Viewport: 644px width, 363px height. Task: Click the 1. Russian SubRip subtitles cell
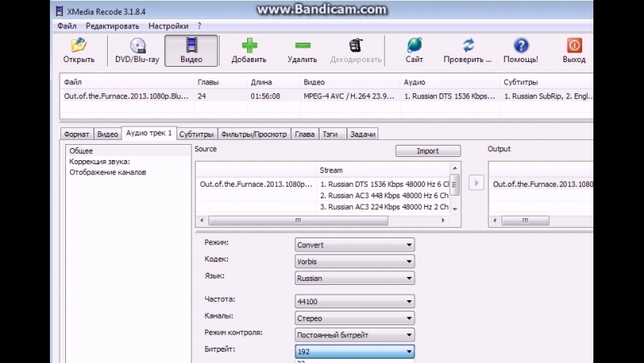pyautogui.click(x=548, y=96)
